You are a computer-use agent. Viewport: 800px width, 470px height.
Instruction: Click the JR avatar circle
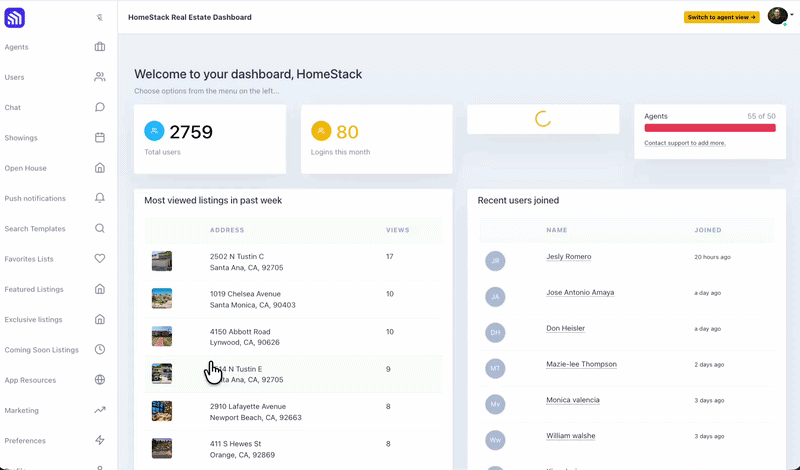495,261
